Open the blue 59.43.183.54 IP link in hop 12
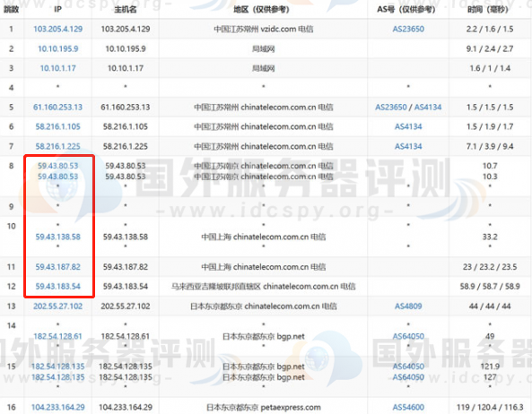This screenshot has width=532, height=414. pos(58,287)
